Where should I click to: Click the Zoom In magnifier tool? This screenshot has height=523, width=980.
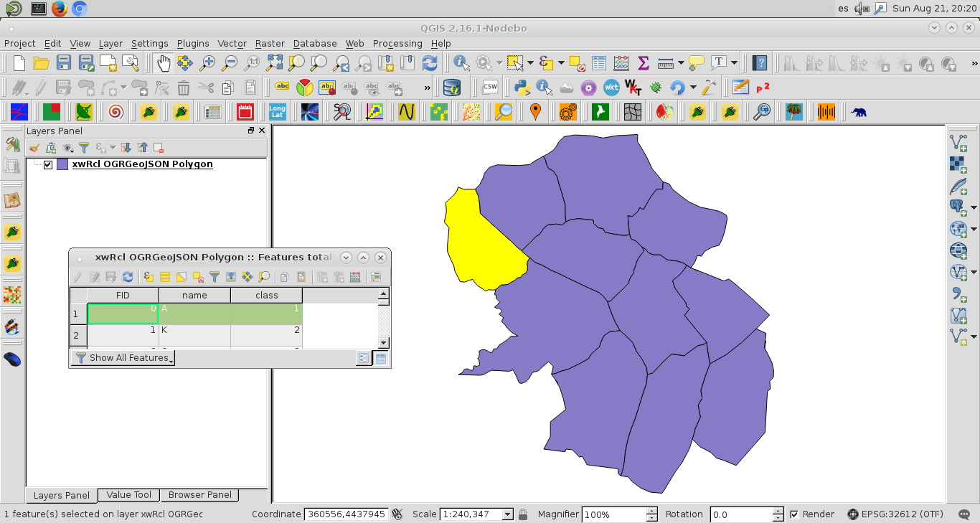click(x=207, y=63)
